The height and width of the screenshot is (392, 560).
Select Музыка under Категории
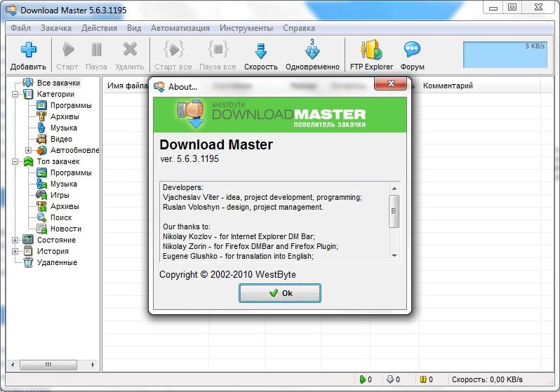coord(64,128)
